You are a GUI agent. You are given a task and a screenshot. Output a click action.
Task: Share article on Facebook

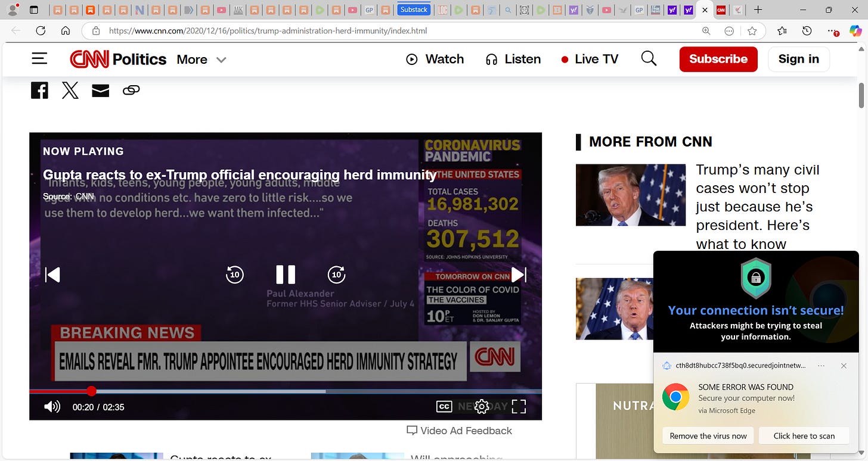pyautogui.click(x=39, y=90)
